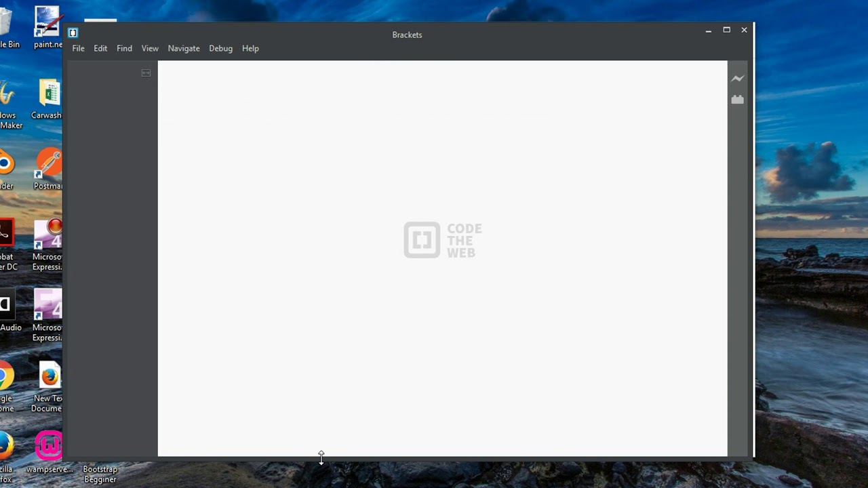The height and width of the screenshot is (488, 868).
Task: Open the Edit menu
Action: click(100, 48)
